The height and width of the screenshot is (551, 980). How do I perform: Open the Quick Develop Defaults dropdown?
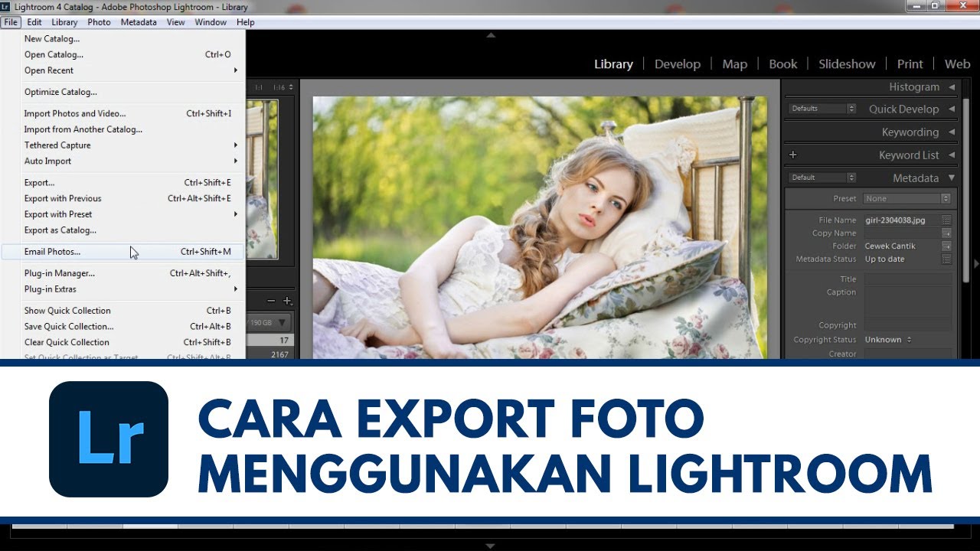(822, 109)
